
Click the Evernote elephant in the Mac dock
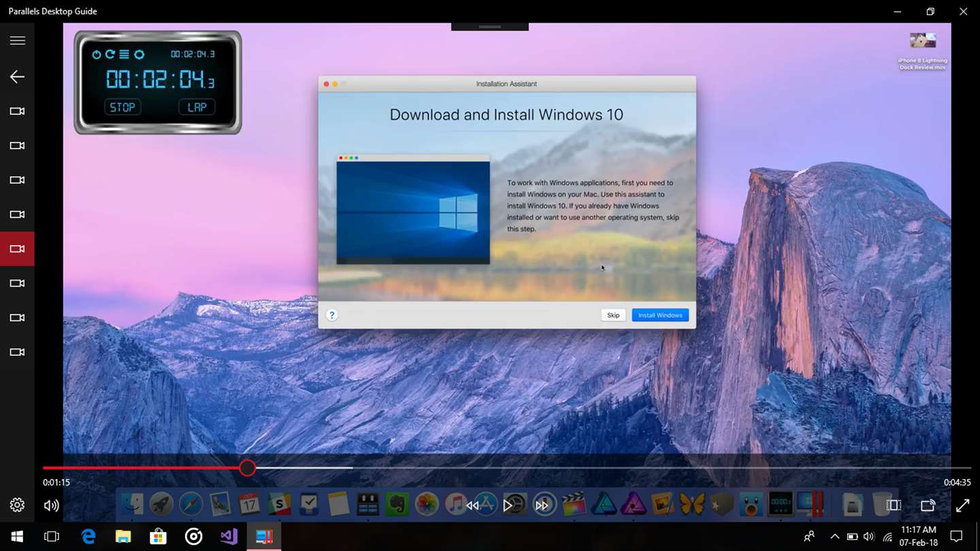397,504
